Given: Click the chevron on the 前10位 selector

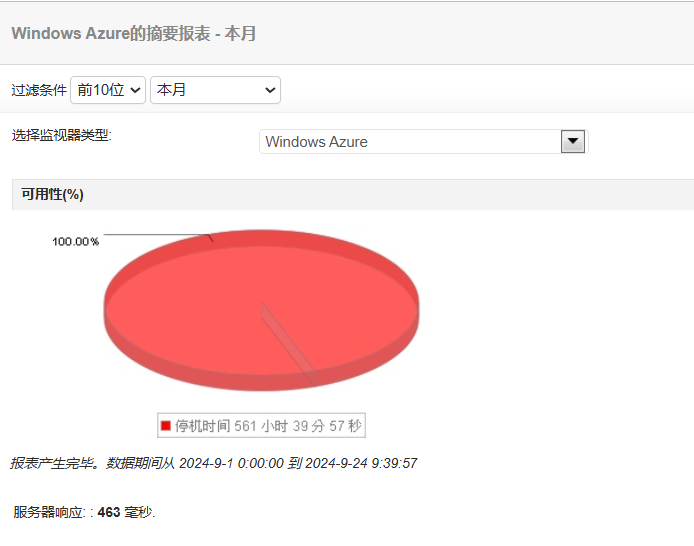Looking at the screenshot, I should click(135, 90).
